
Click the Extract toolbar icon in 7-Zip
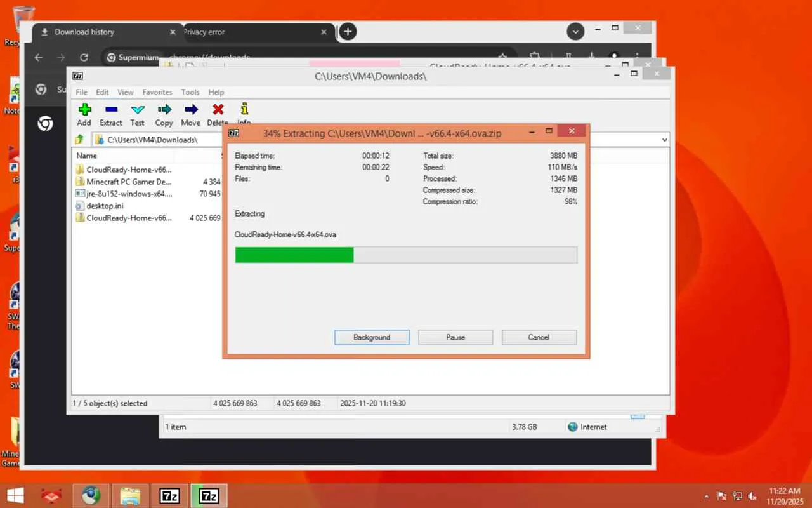110,109
